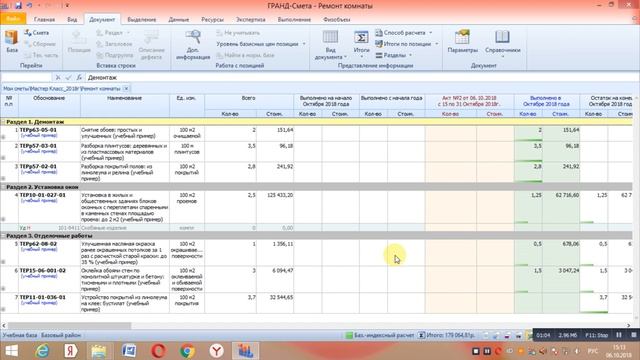The image size is (640, 360).
Task: Click the Save icon in quick access toolbar
Action: [x=18, y=6]
